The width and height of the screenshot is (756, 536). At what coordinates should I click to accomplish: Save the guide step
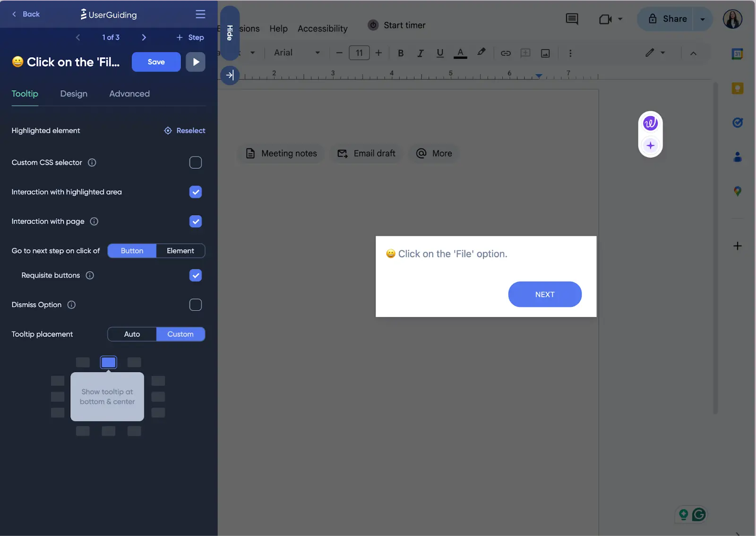(x=156, y=62)
